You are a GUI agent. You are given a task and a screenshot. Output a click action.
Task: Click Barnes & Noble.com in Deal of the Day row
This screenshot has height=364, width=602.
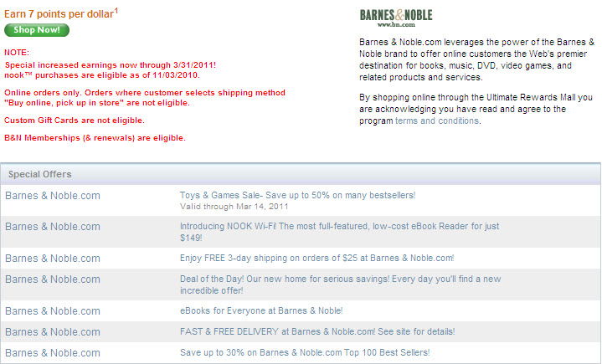pyautogui.click(x=53, y=279)
